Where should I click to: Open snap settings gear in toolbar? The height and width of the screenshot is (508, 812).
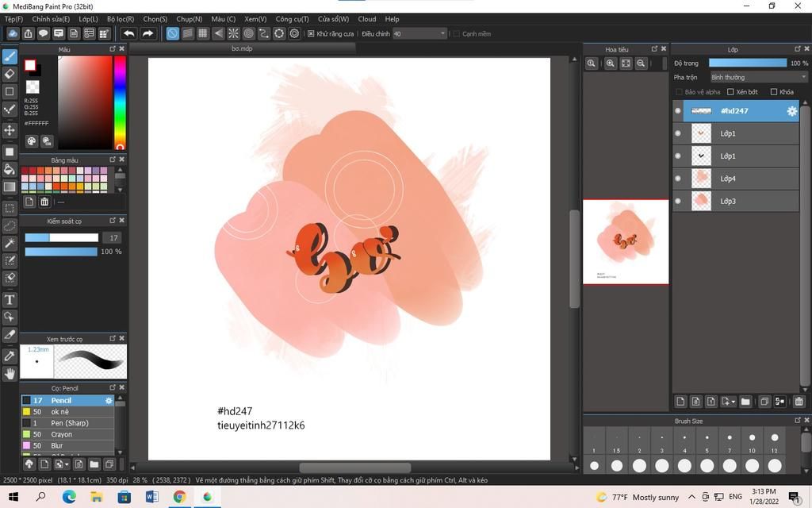pyautogui.click(x=294, y=33)
